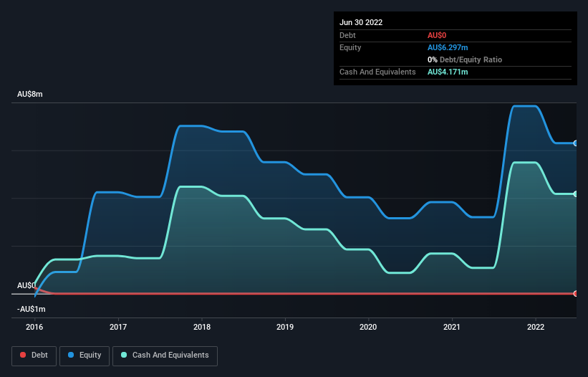Screen dimensions: 588x377
Task: Click the AU$8m y-axis label
Action: click(x=30, y=94)
